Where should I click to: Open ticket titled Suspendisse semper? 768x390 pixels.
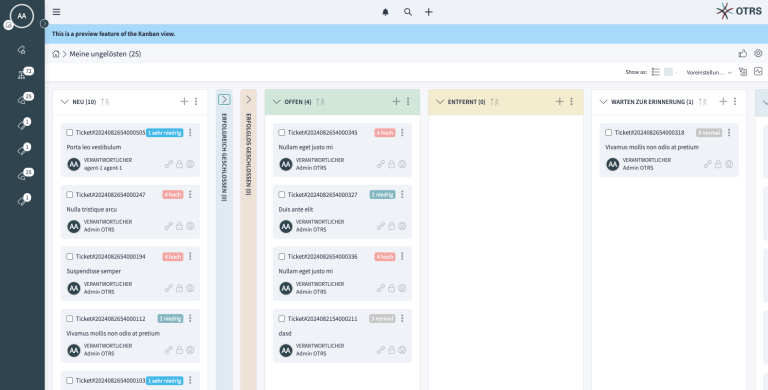click(94, 271)
